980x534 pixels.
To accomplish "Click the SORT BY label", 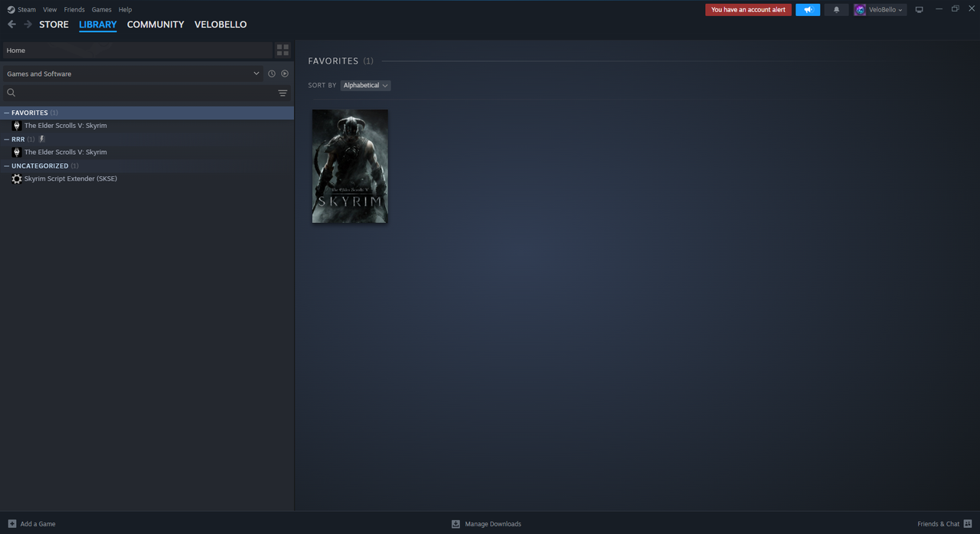I will [322, 85].
